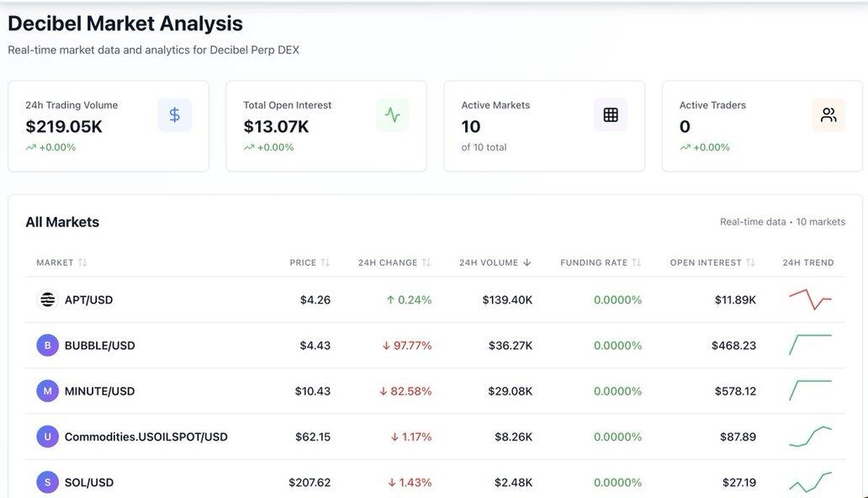Viewport: 868px width, 498px height.
Task: Click the APT/USD token logo
Action: click(x=47, y=299)
